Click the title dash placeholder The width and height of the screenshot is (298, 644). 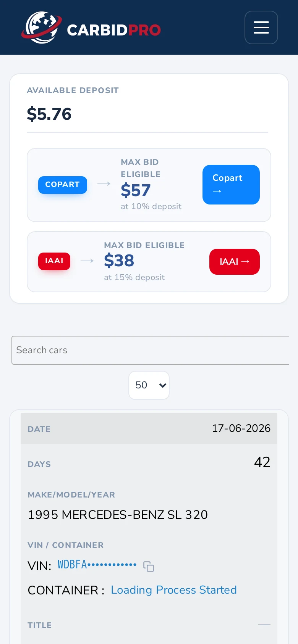click(x=264, y=625)
